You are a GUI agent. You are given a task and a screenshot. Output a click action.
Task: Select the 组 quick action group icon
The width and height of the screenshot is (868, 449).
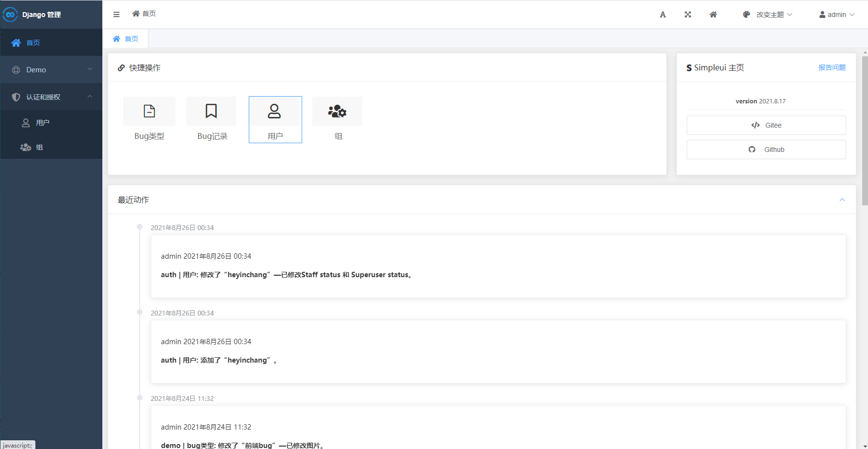pyautogui.click(x=337, y=111)
